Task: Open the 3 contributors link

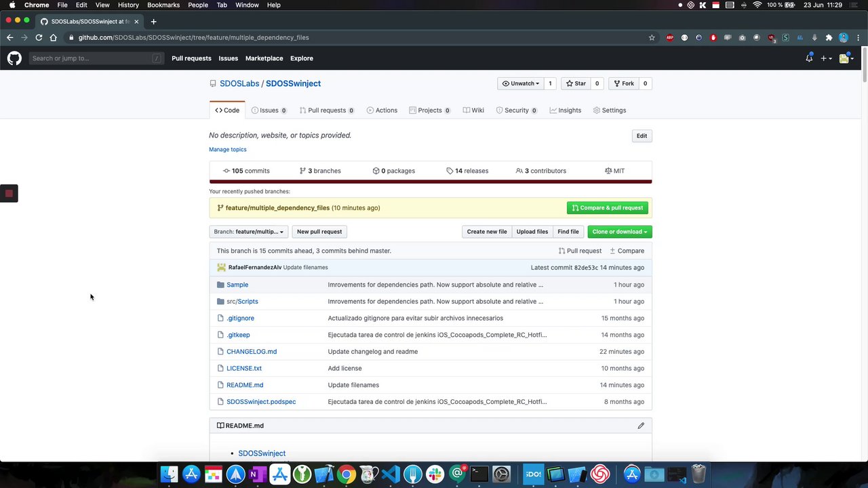Action: (x=541, y=171)
